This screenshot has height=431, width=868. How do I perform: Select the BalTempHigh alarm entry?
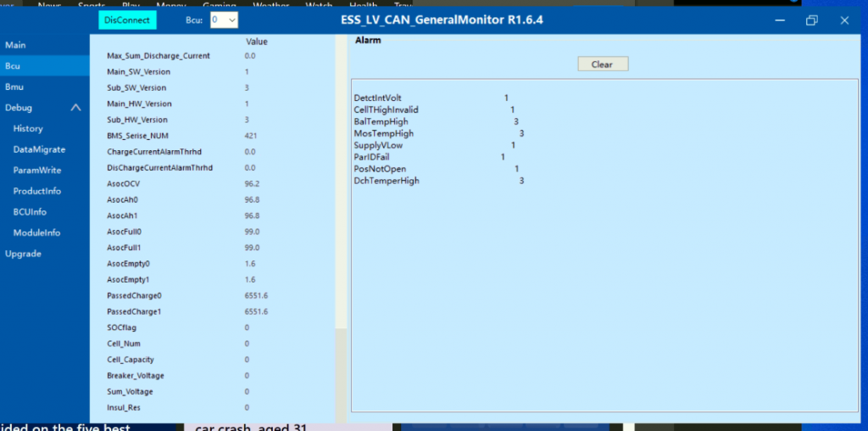click(x=381, y=121)
